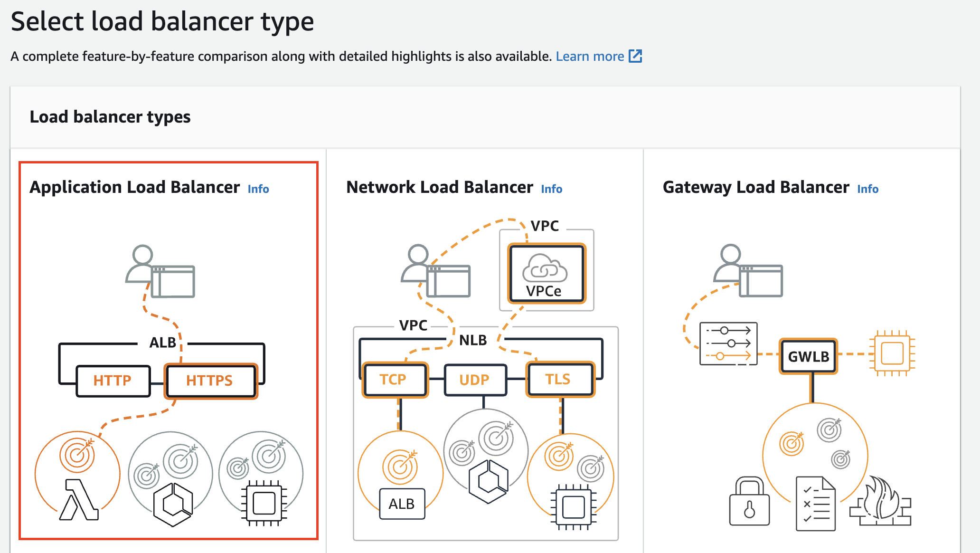Screen dimensions: 980x553
Task: Click the chip instance icon under ALB
Action: 264,503
